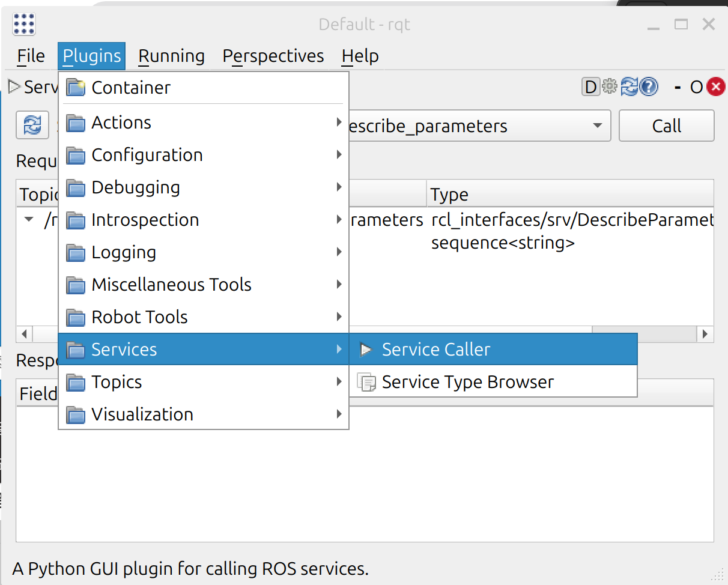728x585 pixels.
Task: Close the Service Caller plugin with red X
Action: click(x=715, y=88)
